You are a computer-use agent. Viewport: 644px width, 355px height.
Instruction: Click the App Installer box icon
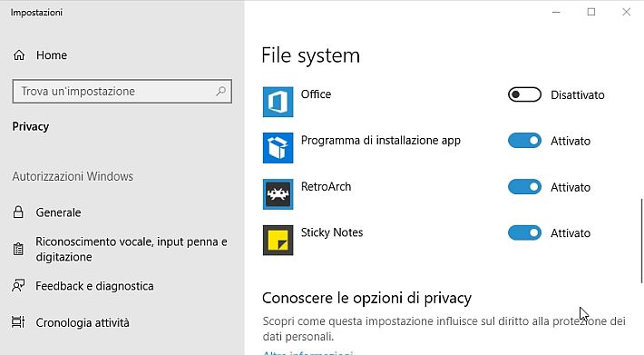278,148
